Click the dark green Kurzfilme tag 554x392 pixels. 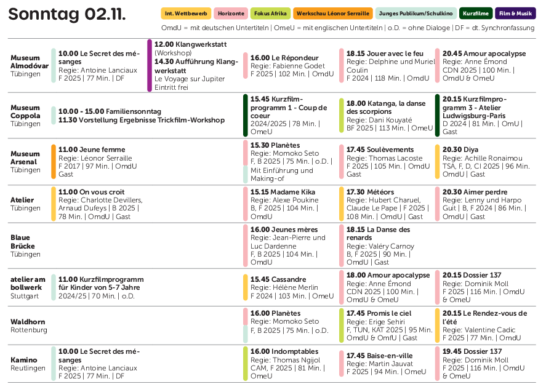[x=476, y=13]
